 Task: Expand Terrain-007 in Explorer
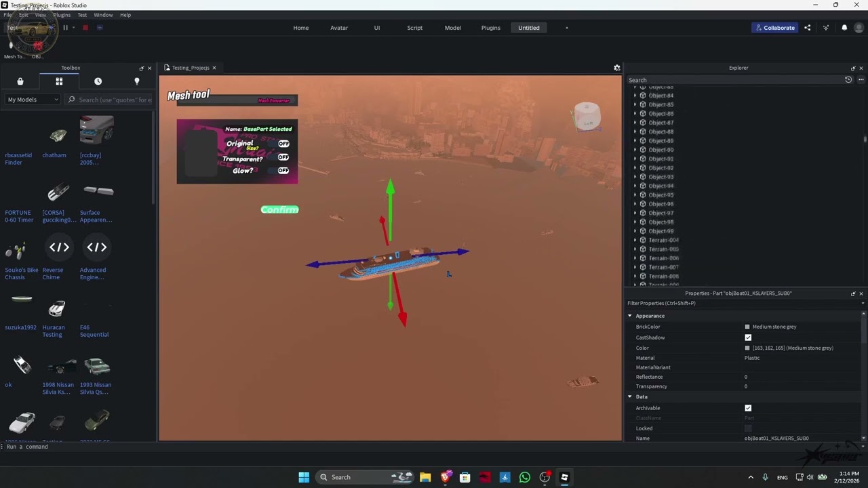[635, 267]
